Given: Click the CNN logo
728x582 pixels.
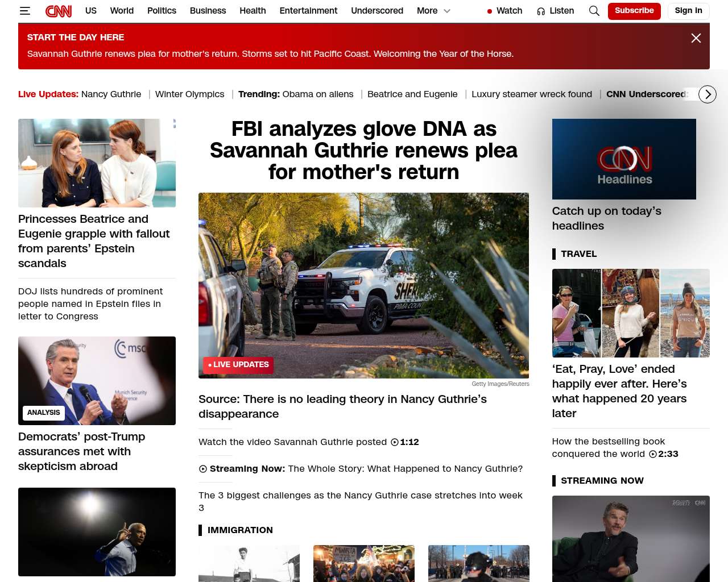Looking at the screenshot, I should point(59,11).
